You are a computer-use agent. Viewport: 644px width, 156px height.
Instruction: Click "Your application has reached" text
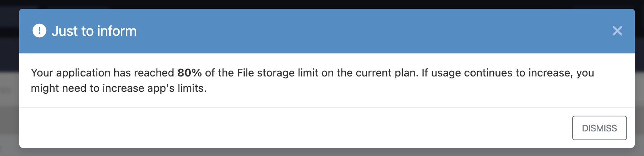102,73
